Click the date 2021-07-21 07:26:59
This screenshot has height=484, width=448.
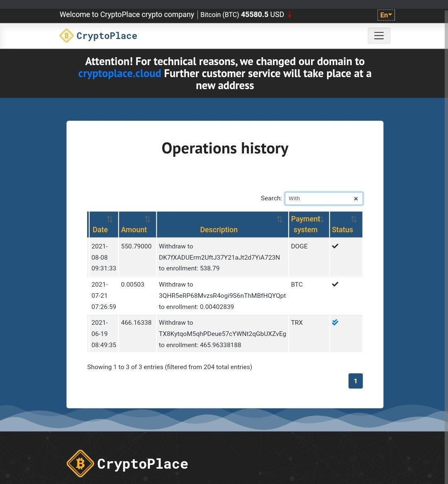pyautogui.click(x=104, y=295)
